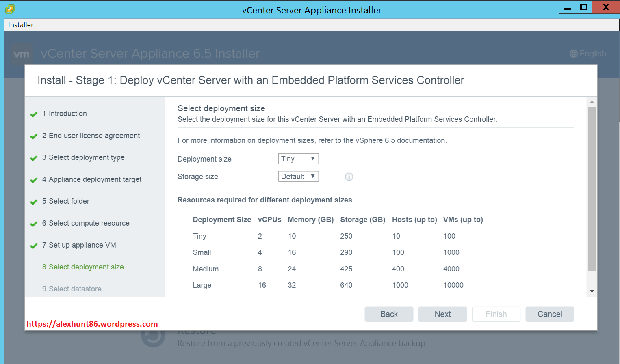This screenshot has width=620, height=364.
Task: Click the vm logo in the header
Action: (x=22, y=53)
